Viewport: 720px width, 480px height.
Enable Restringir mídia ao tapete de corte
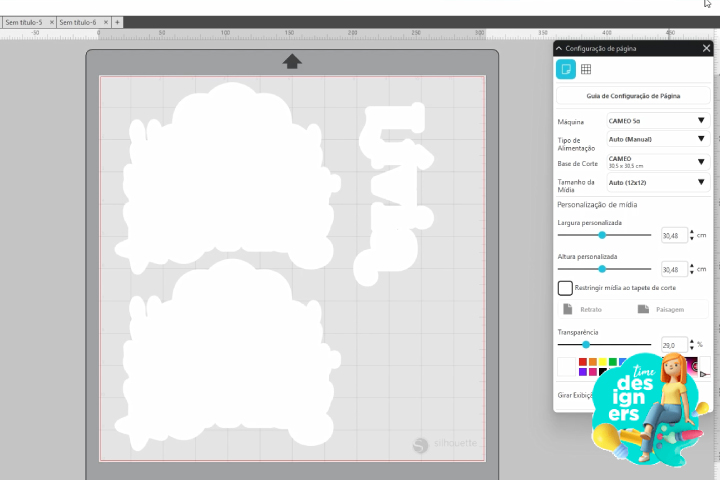pyautogui.click(x=565, y=287)
